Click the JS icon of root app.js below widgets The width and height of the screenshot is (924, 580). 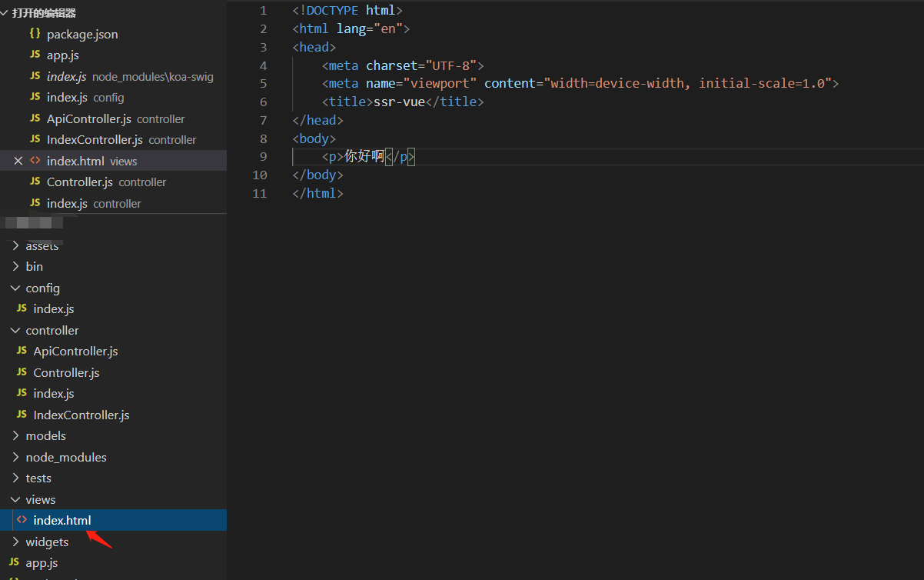(x=14, y=562)
